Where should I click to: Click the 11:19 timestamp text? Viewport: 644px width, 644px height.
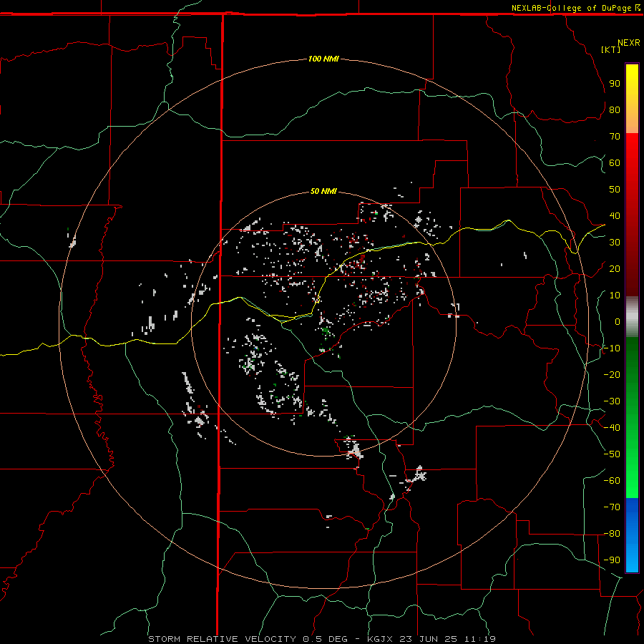click(x=480, y=639)
